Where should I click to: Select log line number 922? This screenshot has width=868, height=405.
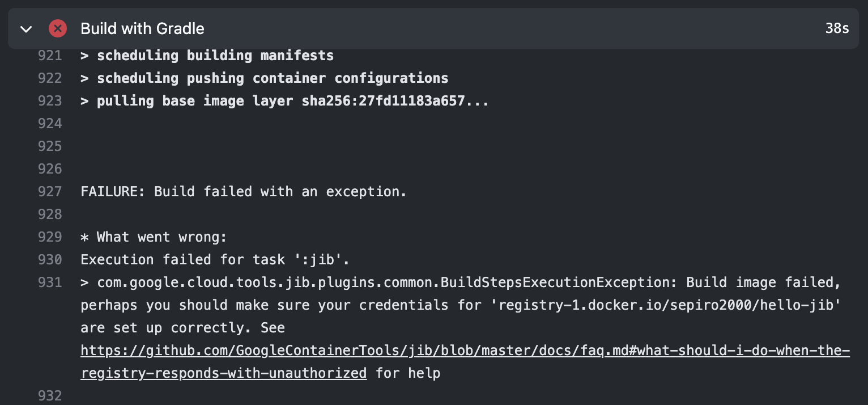[50, 78]
